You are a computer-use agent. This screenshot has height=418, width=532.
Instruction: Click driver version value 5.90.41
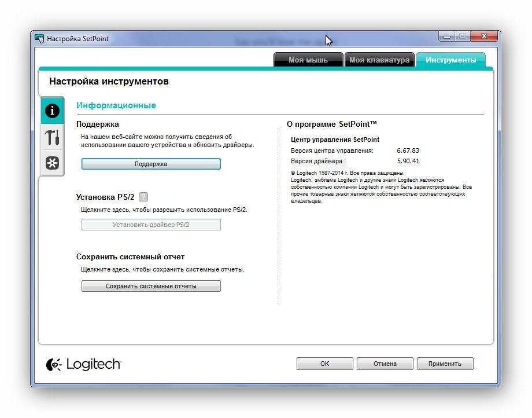pyautogui.click(x=408, y=161)
